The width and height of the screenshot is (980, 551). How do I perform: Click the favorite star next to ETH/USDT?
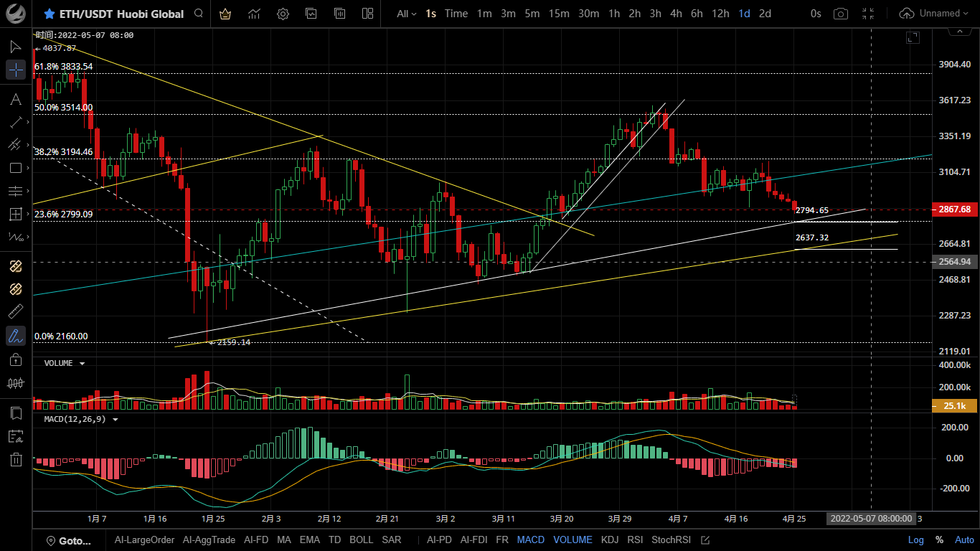click(x=49, y=14)
